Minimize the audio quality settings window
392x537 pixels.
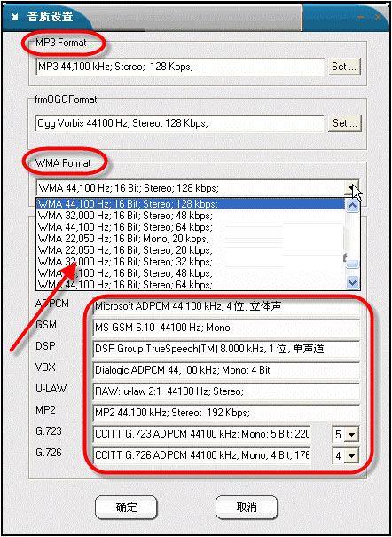click(361, 17)
